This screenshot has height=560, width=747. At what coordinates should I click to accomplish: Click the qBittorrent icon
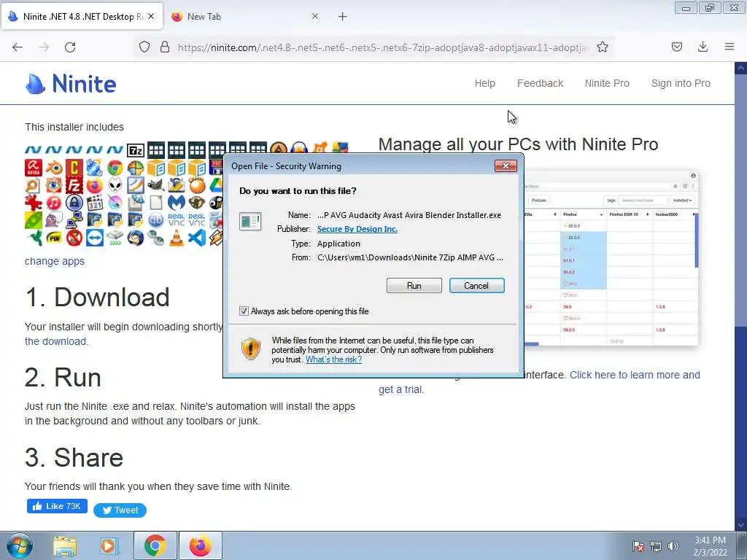coord(156,220)
